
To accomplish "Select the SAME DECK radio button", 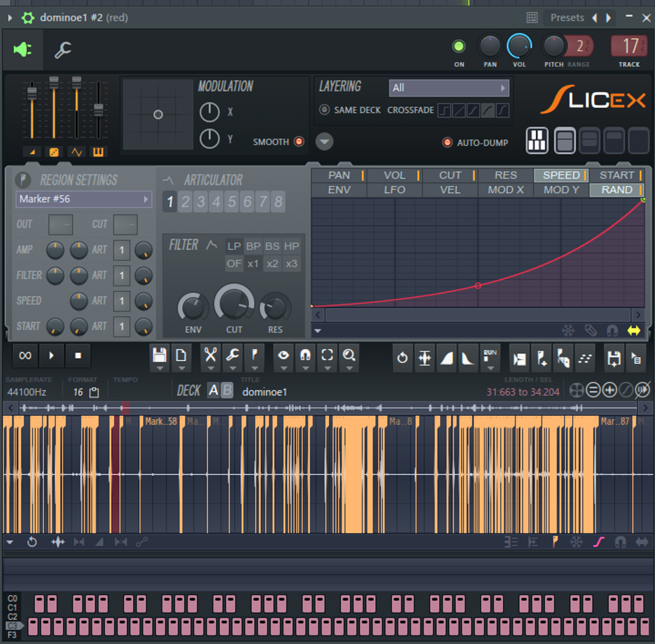I will coord(324,110).
